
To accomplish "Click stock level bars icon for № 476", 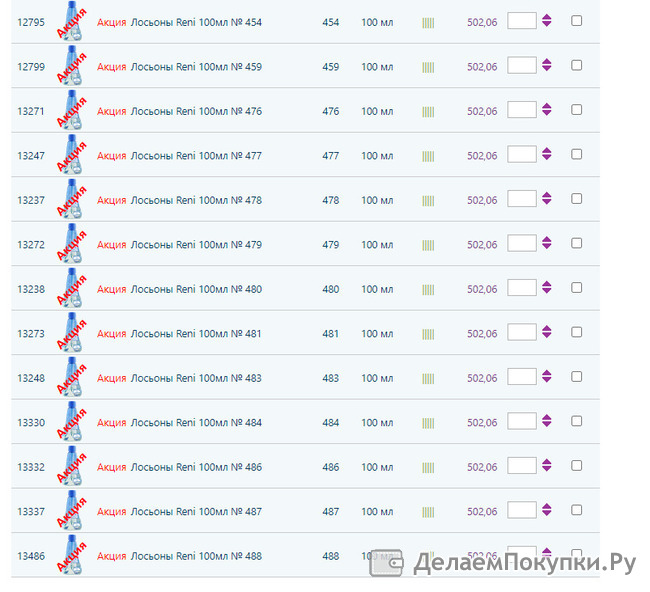I will coord(428,112).
